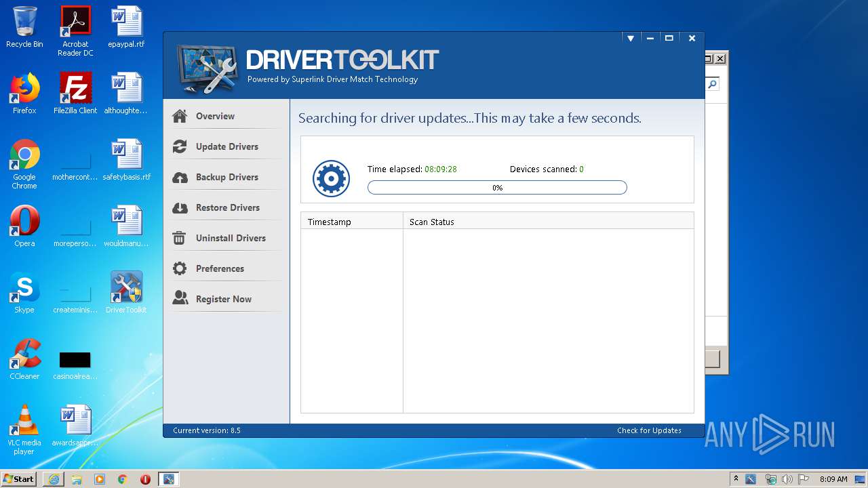
Task: Open the Recycle Bin desktop icon
Action: [24, 27]
